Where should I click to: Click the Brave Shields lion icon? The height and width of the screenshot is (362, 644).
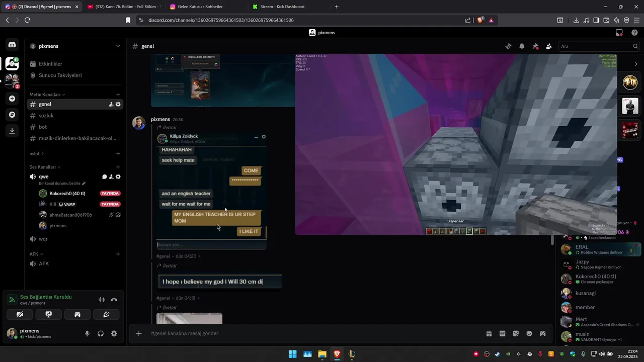[x=480, y=20]
